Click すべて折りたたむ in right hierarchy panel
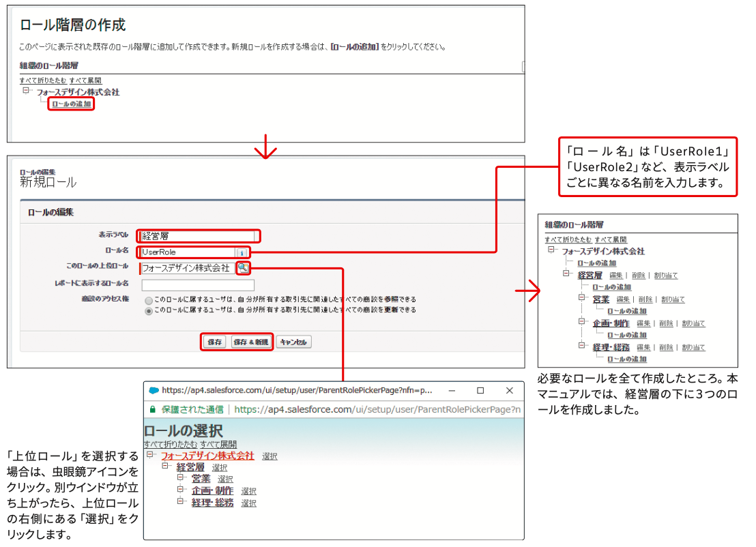 coord(568,239)
